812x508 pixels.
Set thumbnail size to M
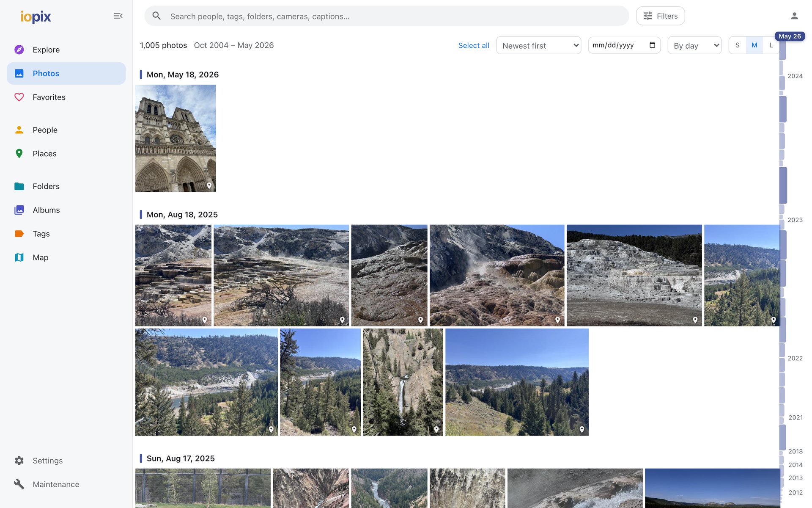click(x=754, y=45)
